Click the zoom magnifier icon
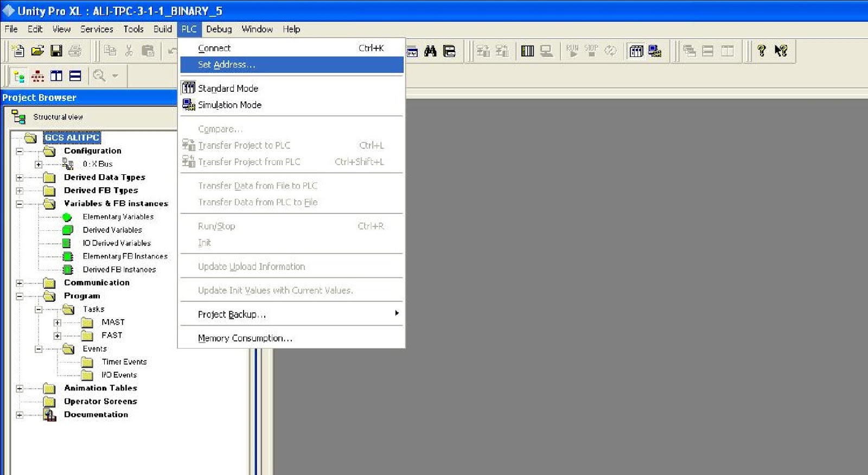This screenshot has height=475, width=868. pos(99,75)
